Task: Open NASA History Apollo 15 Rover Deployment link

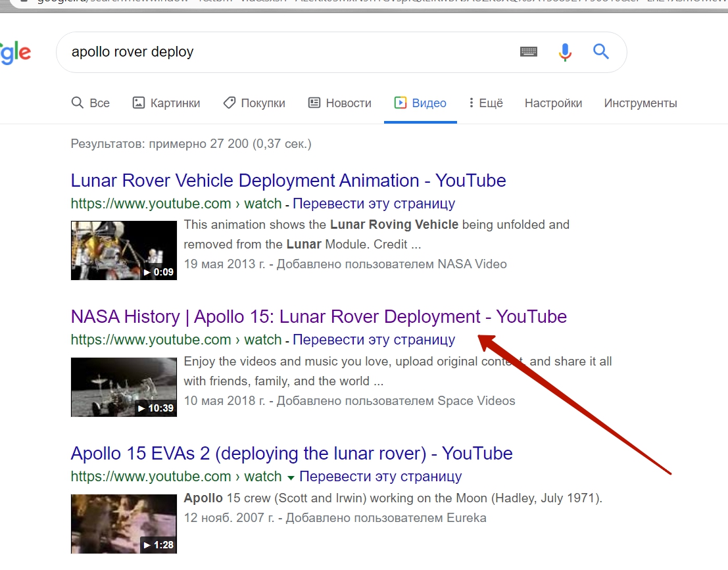Action: click(x=318, y=317)
